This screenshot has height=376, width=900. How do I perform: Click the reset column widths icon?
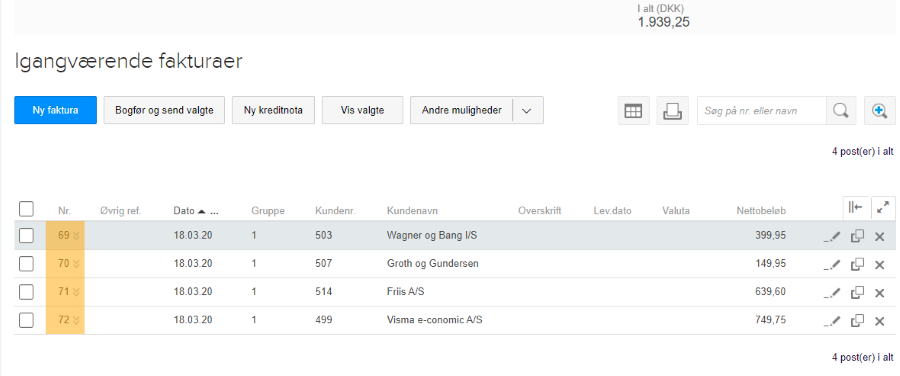pos(856,208)
